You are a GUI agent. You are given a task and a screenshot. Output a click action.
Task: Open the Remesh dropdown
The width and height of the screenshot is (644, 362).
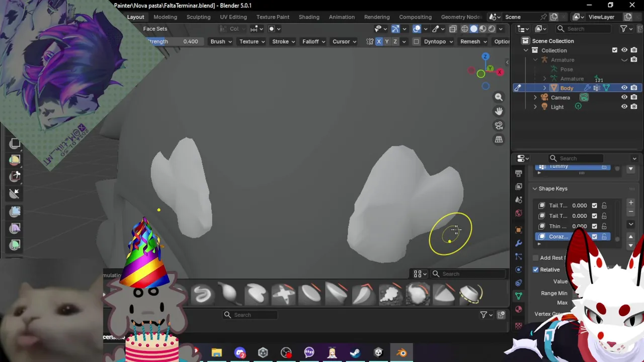[473, 41]
